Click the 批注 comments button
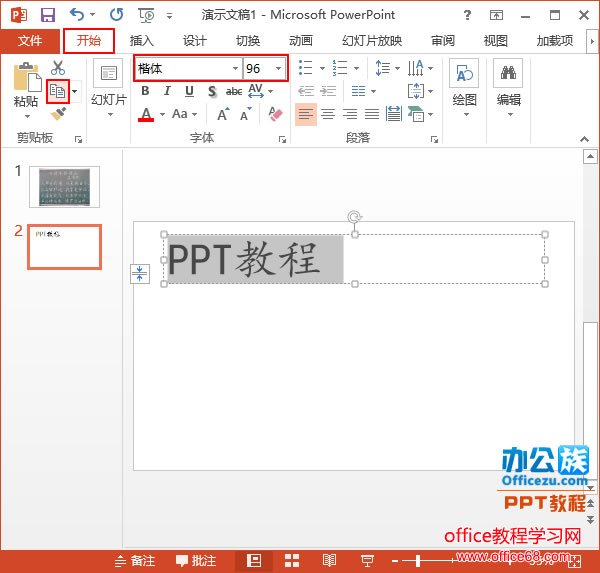The height and width of the screenshot is (573, 600). click(x=196, y=561)
